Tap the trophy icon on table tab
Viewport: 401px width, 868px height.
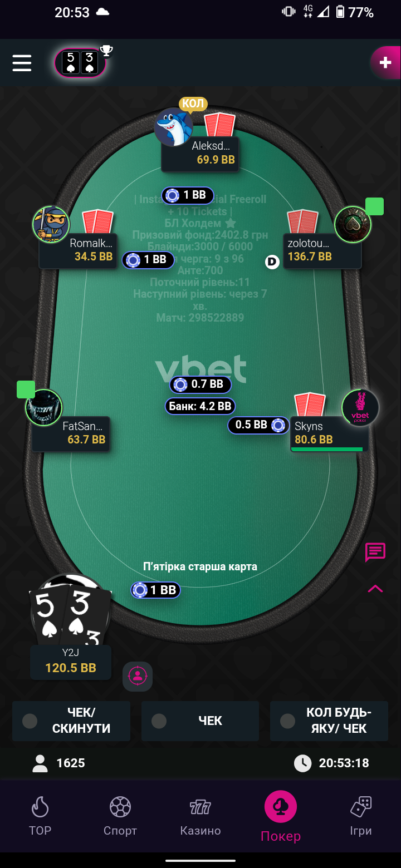click(x=106, y=51)
